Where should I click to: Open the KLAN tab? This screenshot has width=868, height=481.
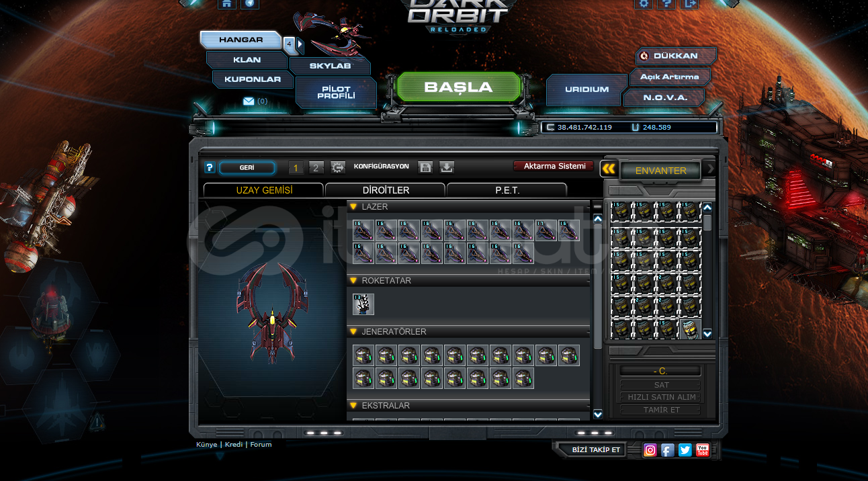(x=247, y=60)
